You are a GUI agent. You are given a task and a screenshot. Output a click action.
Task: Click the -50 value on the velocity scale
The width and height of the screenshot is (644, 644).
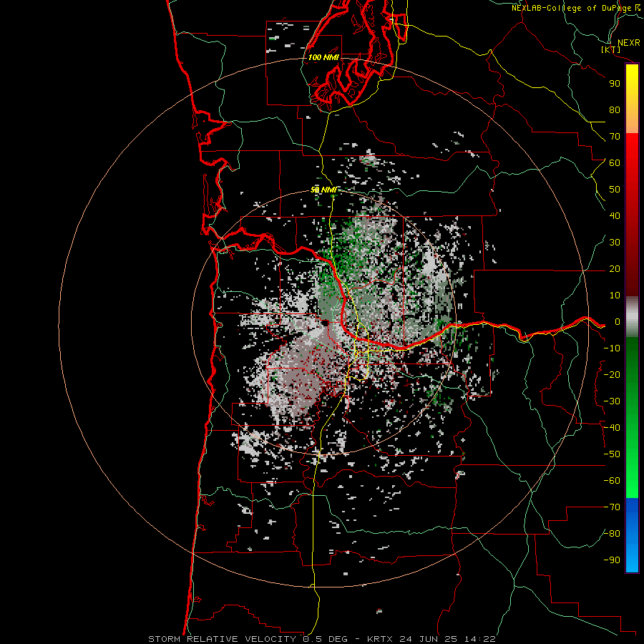tap(612, 454)
